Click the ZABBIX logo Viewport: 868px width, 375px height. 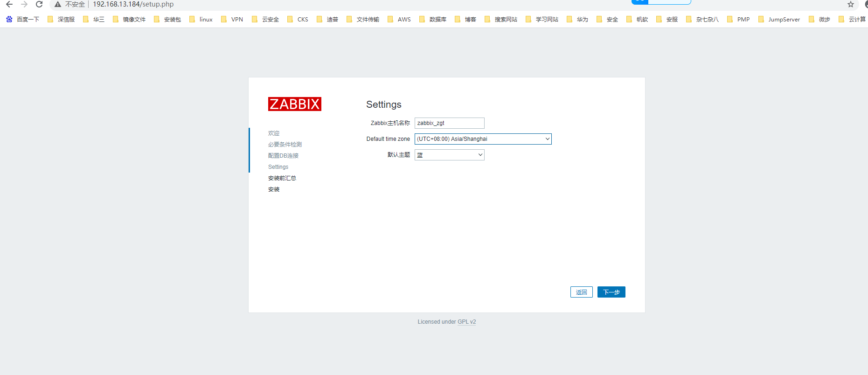[x=295, y=104]
